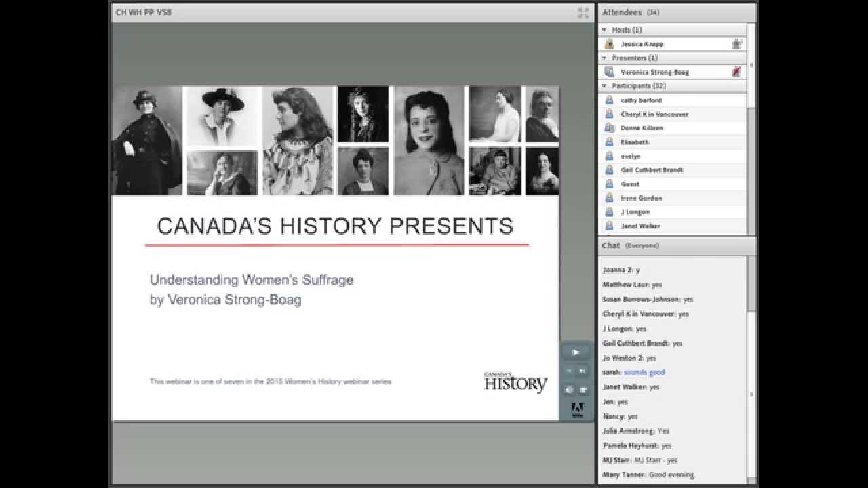
Task: Click the first portrait of woman in uniform
Action: [146, 140]
